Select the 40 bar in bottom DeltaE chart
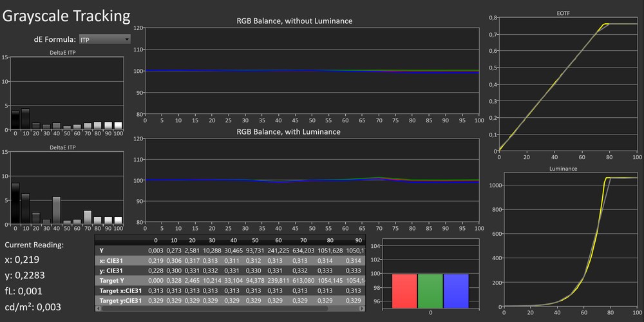 click(56, 211)
